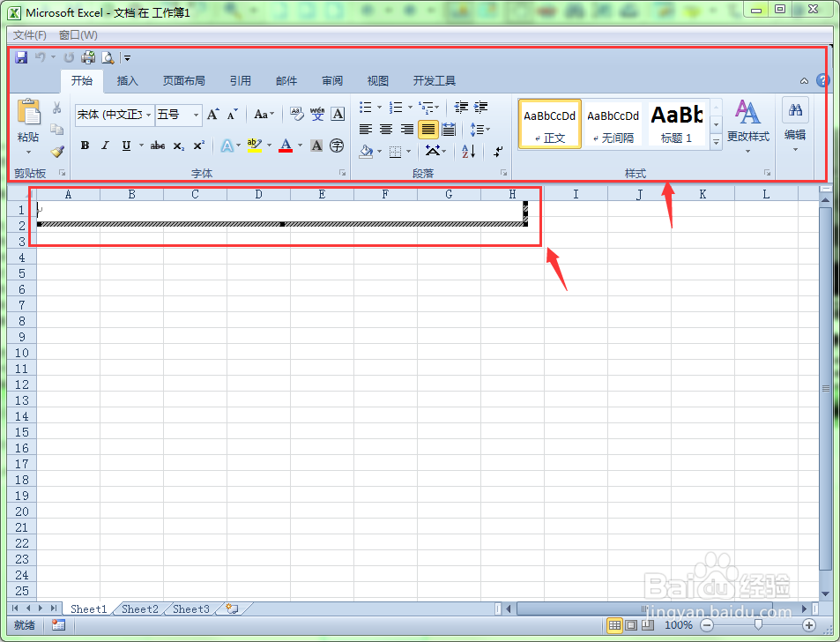840x642 pixels.
Task: Toggle Superscript formatting
Action: (198, 146)
